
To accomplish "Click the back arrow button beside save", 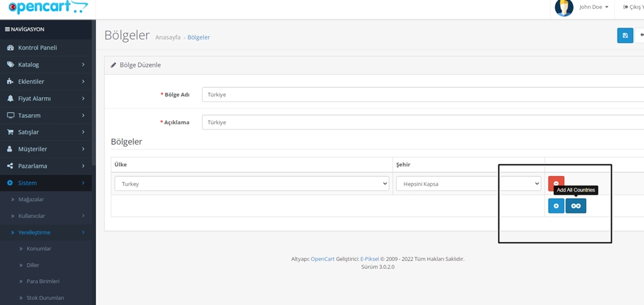I will pos(640,35).
